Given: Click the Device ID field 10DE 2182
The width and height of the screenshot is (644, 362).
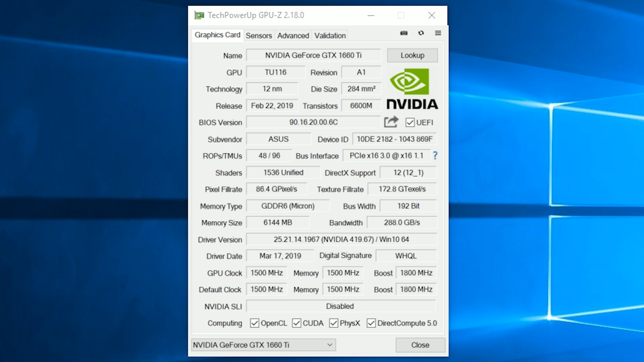Looking at the screenshot, I should [394, 139].
